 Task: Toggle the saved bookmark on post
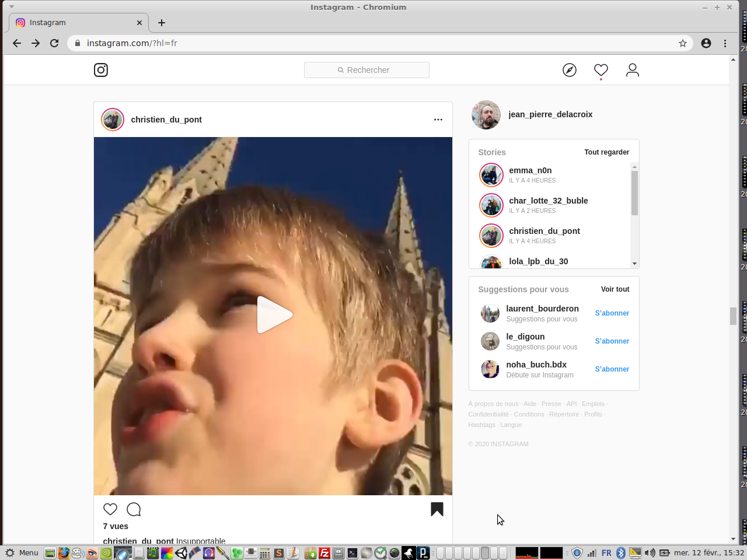coord(437,509)
